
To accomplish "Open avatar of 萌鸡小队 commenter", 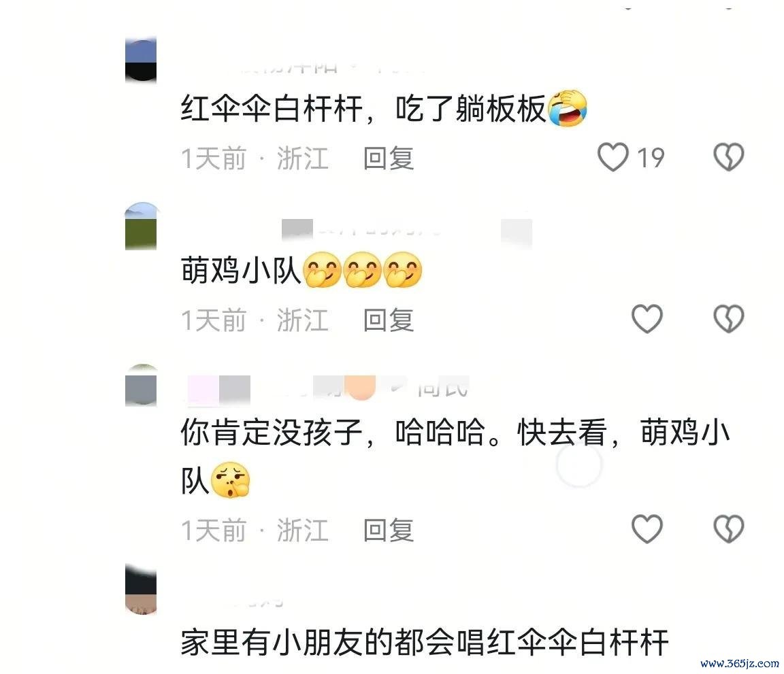I will coord(140,226).
